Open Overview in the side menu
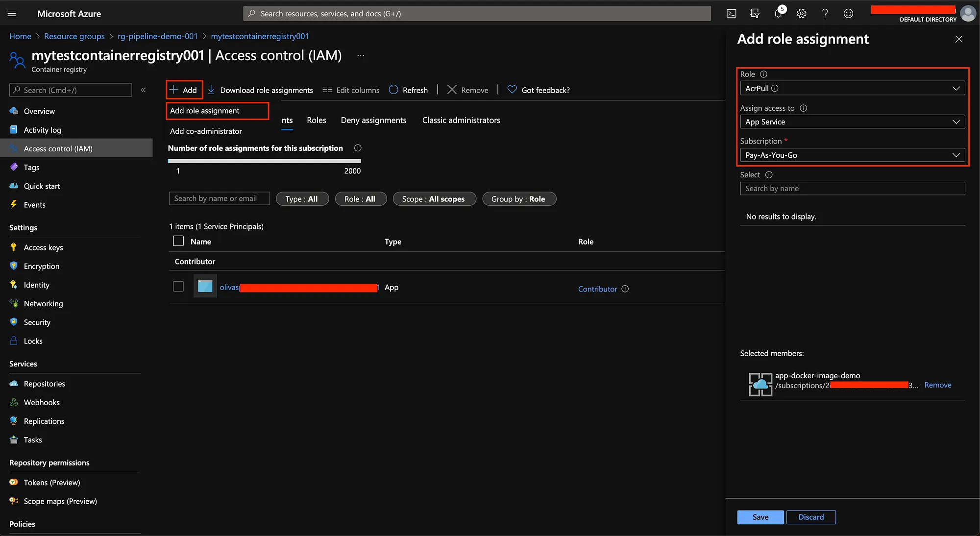 [39, 111]
